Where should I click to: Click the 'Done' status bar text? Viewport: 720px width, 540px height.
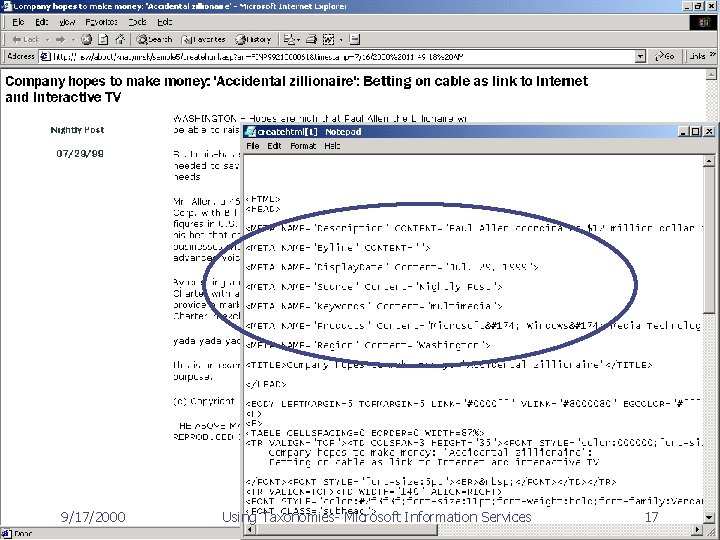[23, 534]
